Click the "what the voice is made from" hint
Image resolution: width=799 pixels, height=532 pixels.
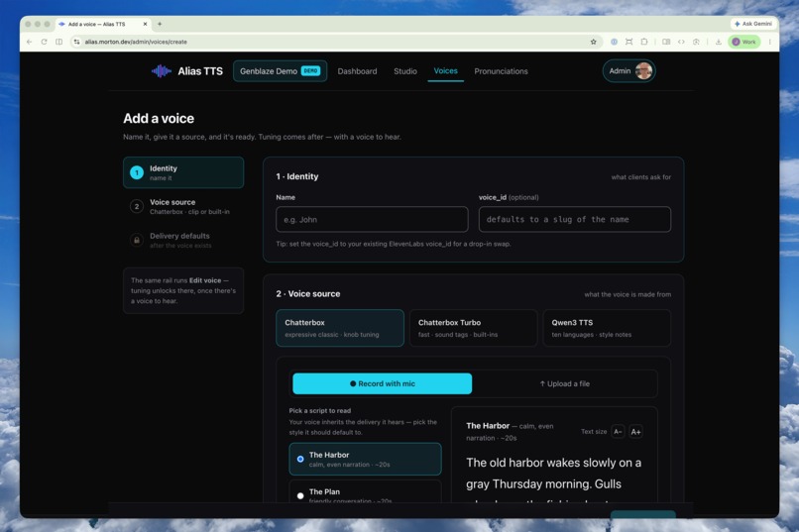click(628, 294)
